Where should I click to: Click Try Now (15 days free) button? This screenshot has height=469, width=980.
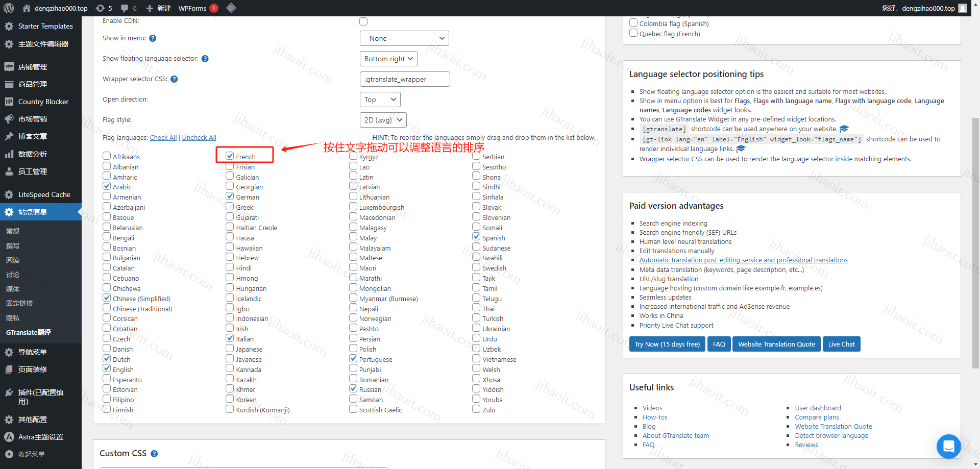667,344
